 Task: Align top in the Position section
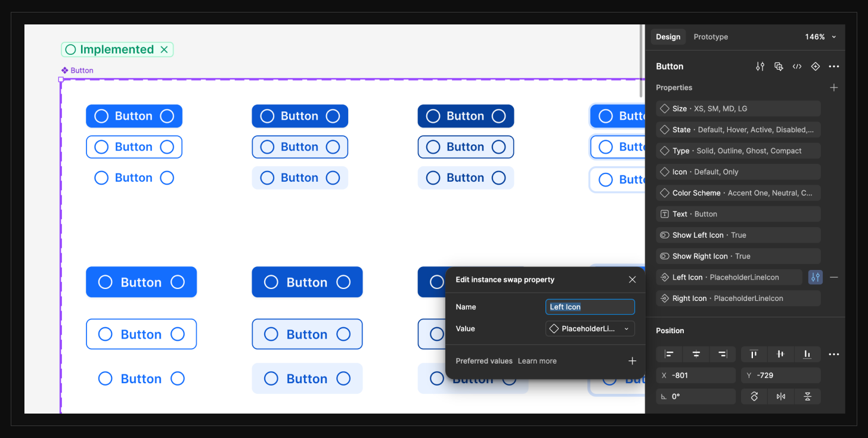click(754, 354)
